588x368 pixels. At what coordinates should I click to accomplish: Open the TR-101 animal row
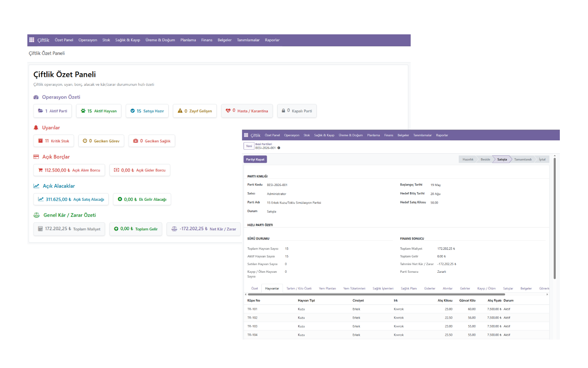pyautogui.click(x=397, y=309)
